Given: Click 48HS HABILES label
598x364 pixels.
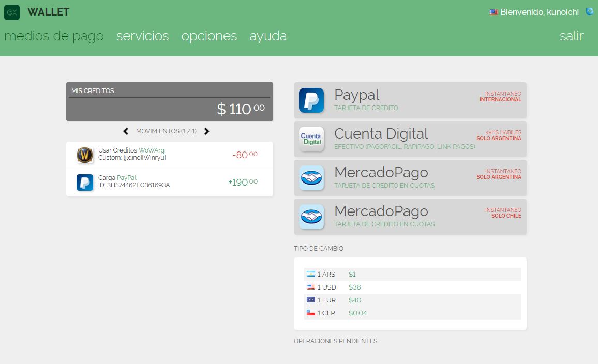Looking at the screenshot, I should coord(503,132).
